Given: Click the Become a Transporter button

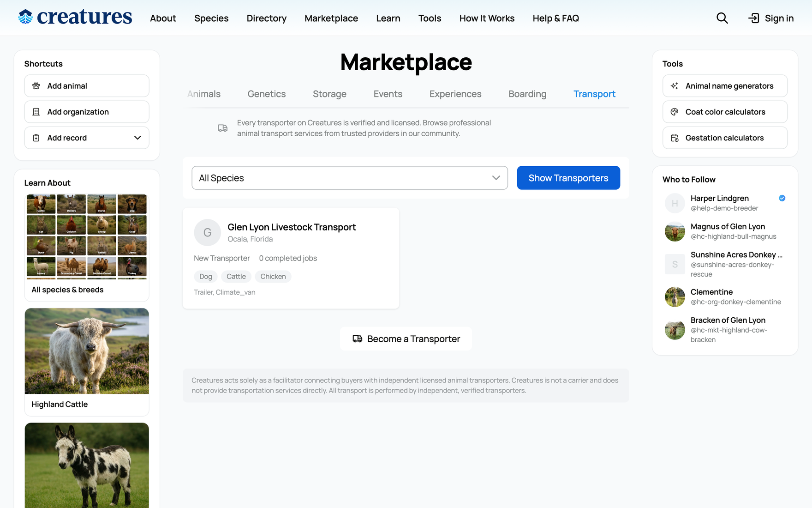Looking at the screenshot, I should pyautogui.click(x=406, y=339).
